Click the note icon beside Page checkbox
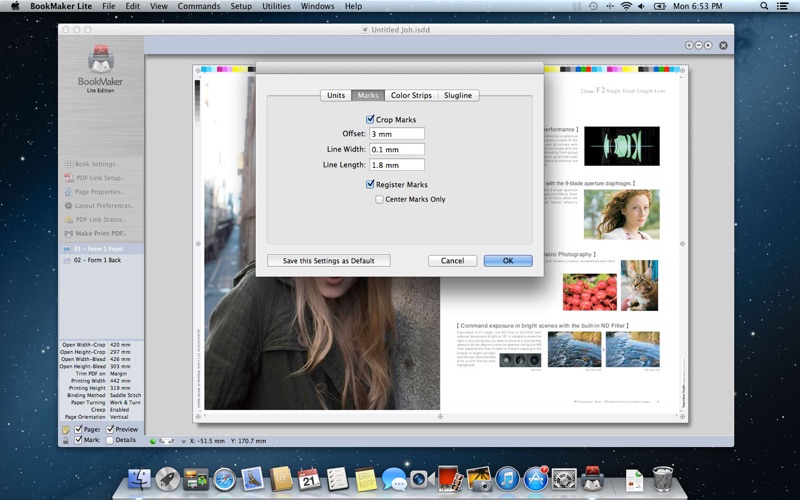Viewport: 800px width, 500px height. (66, 429)
